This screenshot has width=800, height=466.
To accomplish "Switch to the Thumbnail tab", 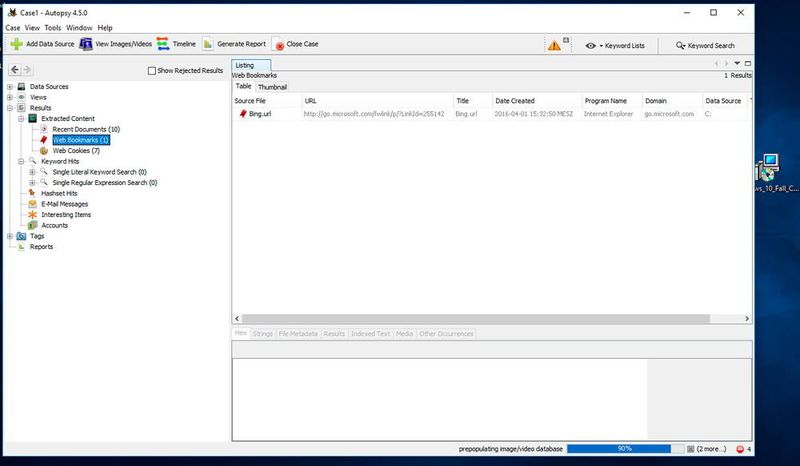I will [272, 87].
